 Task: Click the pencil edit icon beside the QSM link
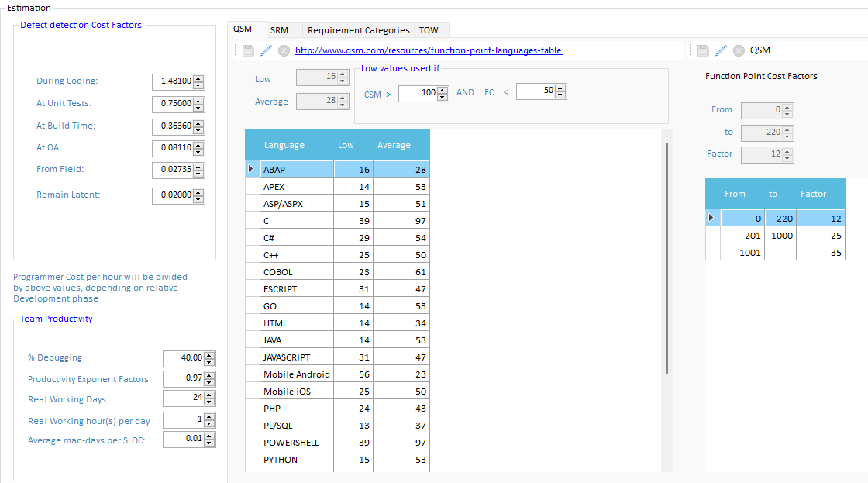click(266, 50)
